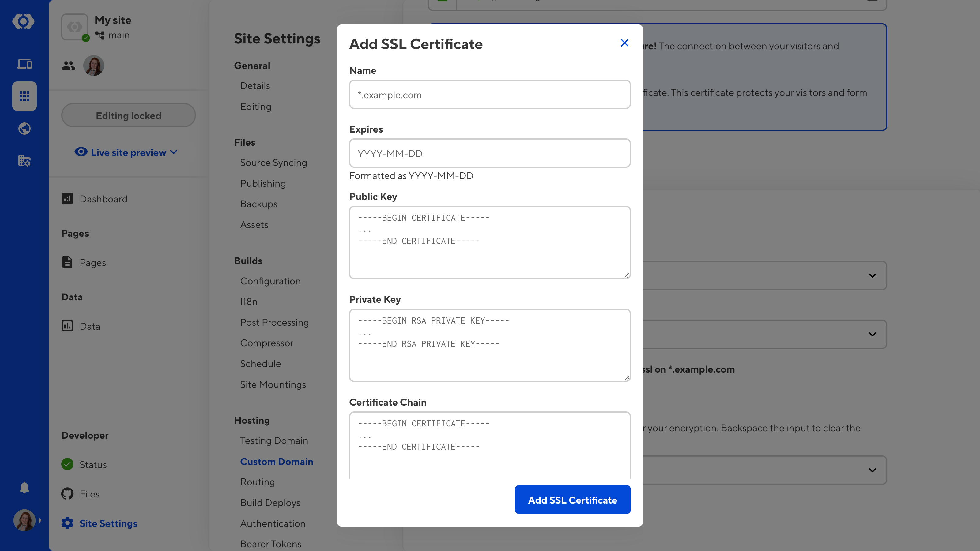Image resolution: width=980 pixels, height=551 pixels.
Task: Focus the Name input field
Action: tap(490, 95)
